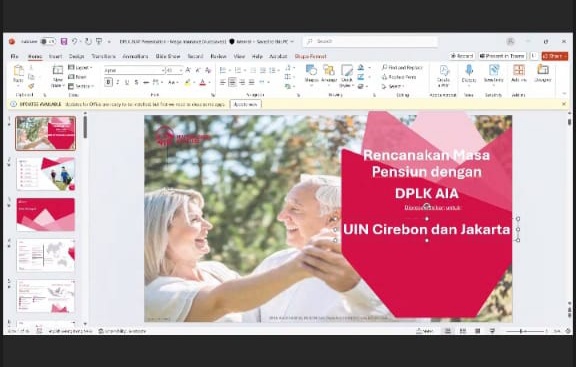
Task: Click the Present in Teams button
Action: pos(502,56)
